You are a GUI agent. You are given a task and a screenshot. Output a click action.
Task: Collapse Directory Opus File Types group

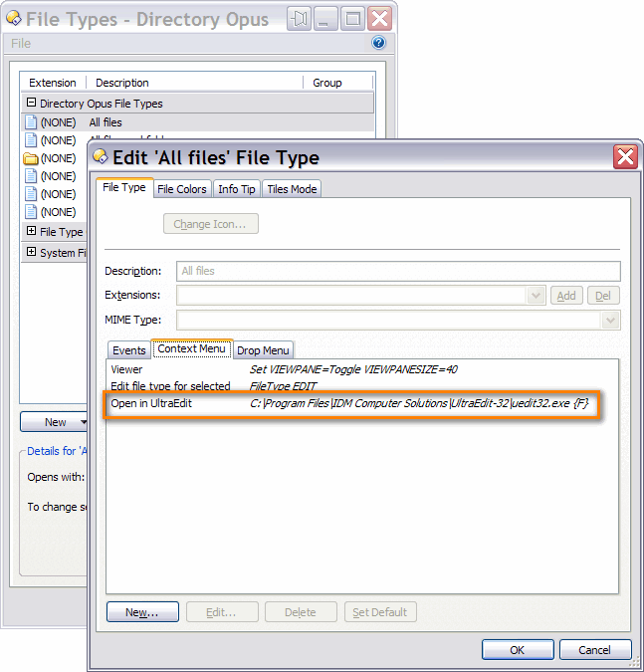pos(31,103)
